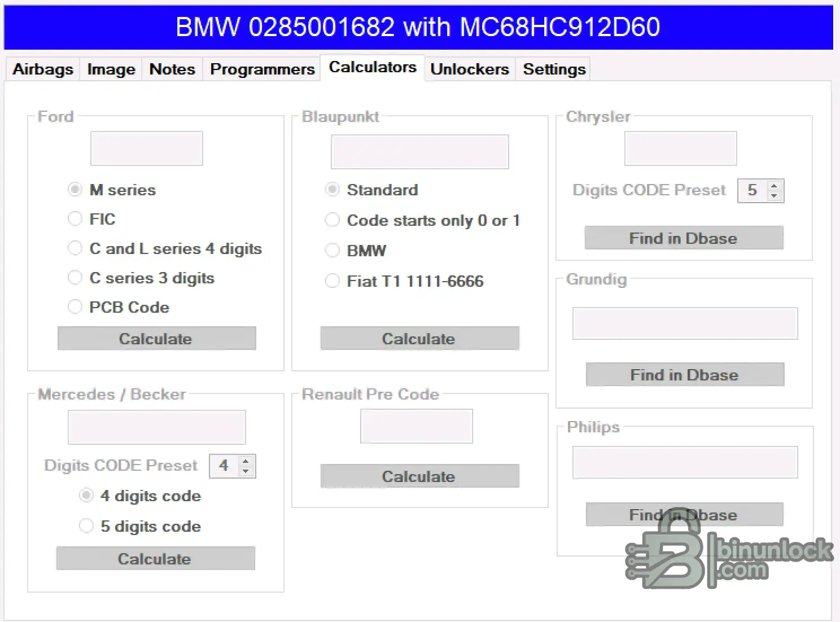Click the Grundig group label

pos(596,279)
